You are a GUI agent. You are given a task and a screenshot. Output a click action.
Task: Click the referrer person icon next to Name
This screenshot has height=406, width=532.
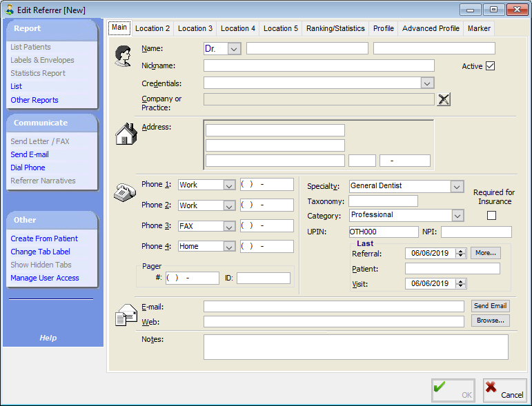tap(124, 54)
